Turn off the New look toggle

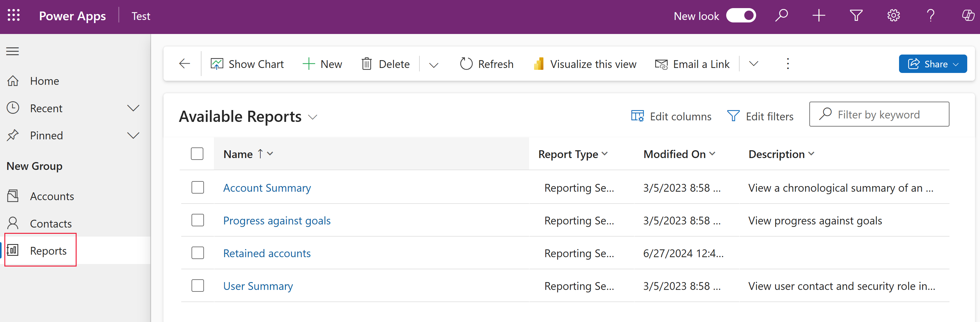(x=741, y=16)
